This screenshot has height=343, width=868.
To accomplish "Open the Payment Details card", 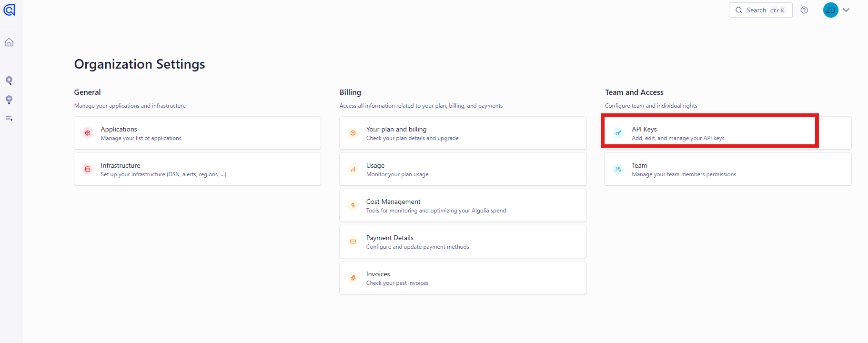I will click(x=463, y=242).
